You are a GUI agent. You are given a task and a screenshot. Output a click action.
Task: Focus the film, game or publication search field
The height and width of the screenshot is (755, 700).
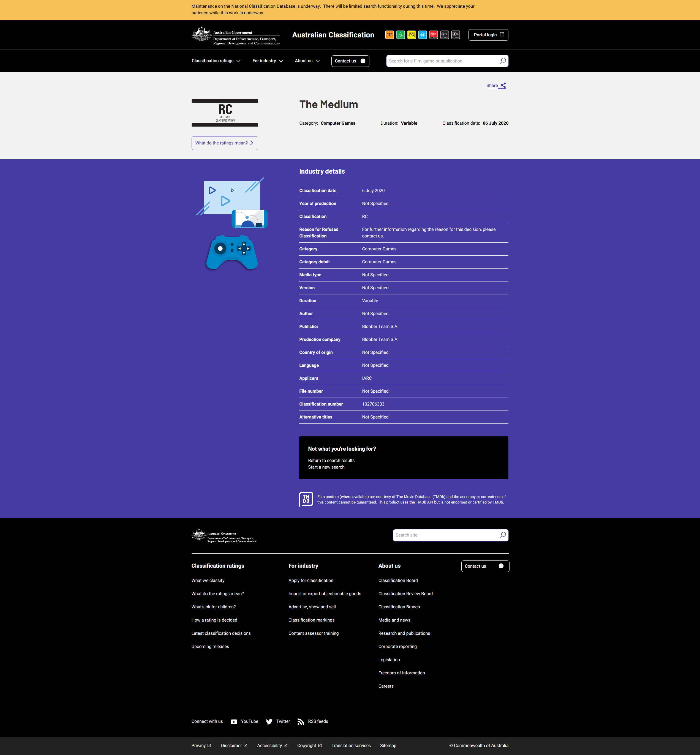click(x=441, y=61)
